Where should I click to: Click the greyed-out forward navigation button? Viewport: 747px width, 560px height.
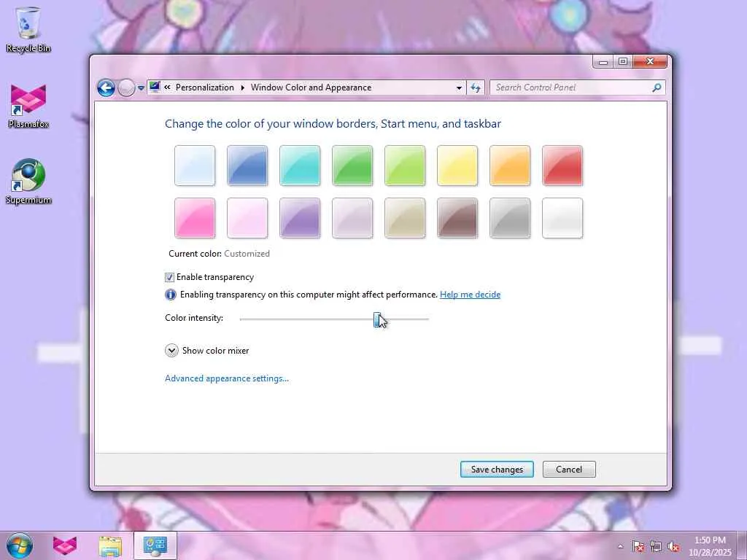(126, 87)
